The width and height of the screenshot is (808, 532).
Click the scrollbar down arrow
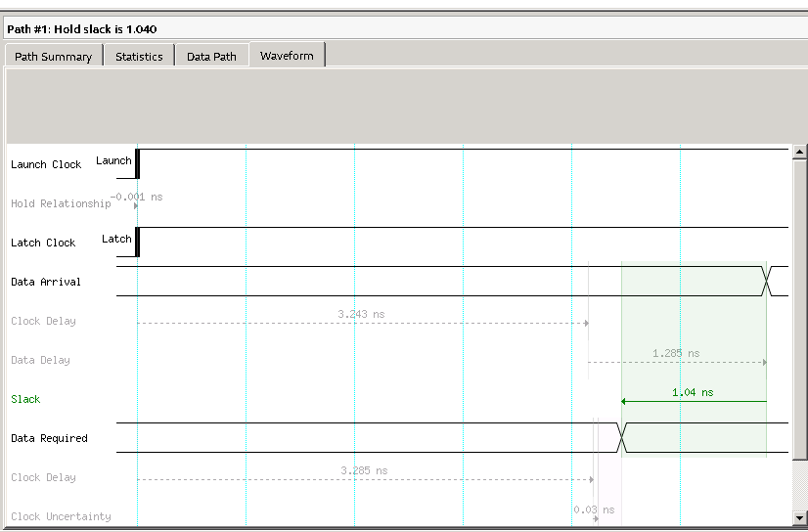coord(799,517)
